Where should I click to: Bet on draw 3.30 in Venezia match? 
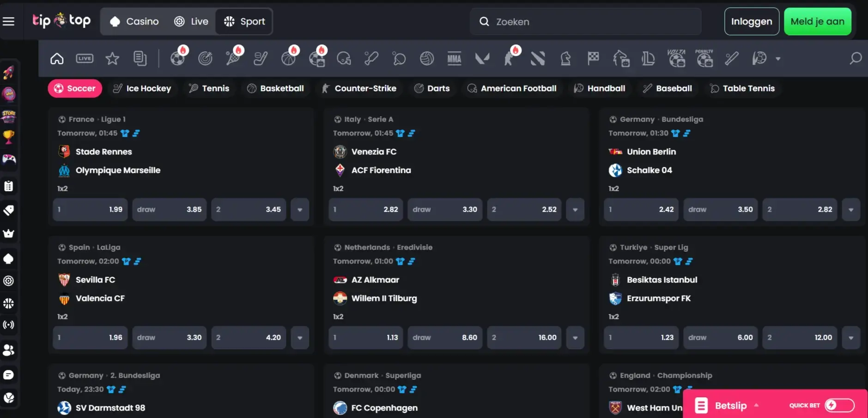[x=445, y=209]
